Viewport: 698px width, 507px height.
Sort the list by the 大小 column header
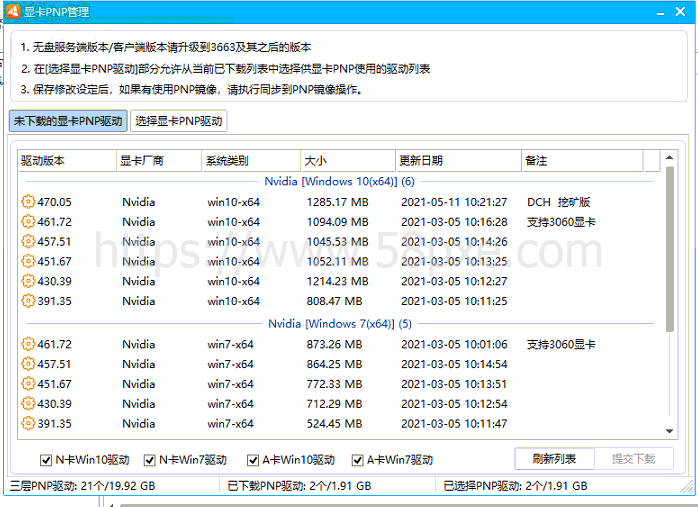[x=349, y=161]
